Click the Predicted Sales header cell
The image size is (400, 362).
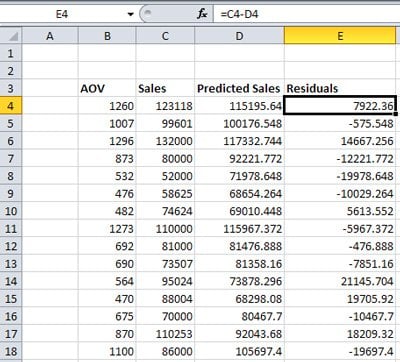pyautogui.click(x=239, y=88)
